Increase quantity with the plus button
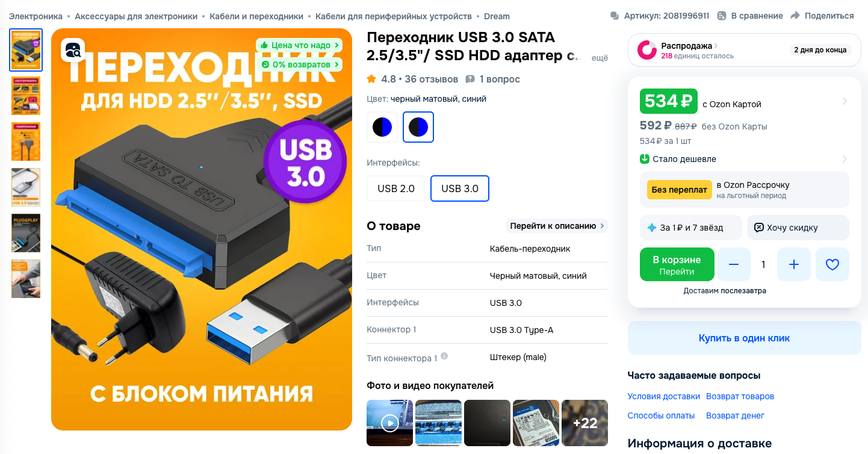The width and height of the screenshot is (868, 454). point(794,264)
